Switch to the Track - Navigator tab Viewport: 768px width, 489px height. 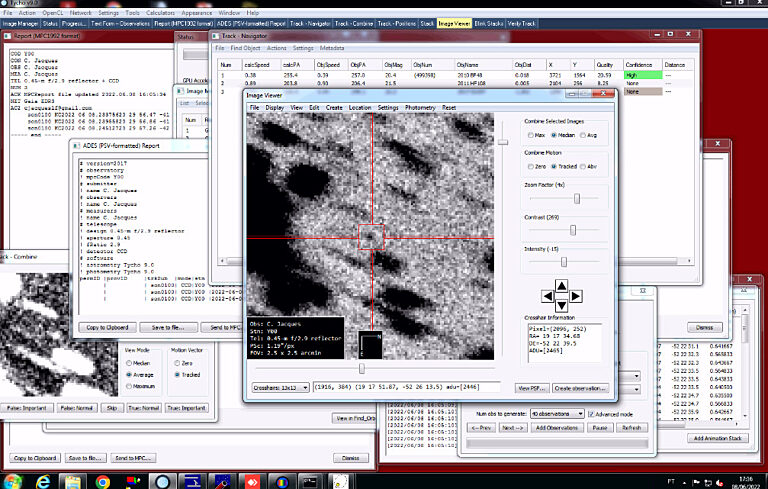pyautogui.click(x=310, y=24)
